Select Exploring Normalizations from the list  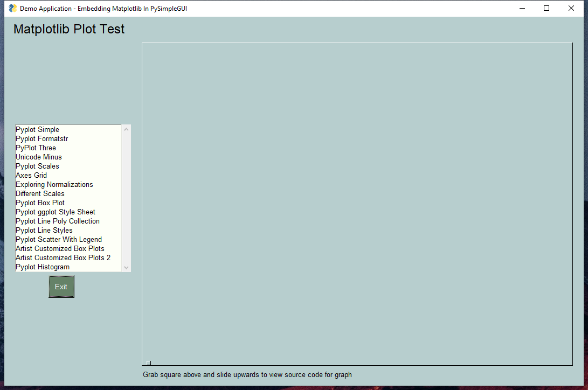tap(54, 185)
